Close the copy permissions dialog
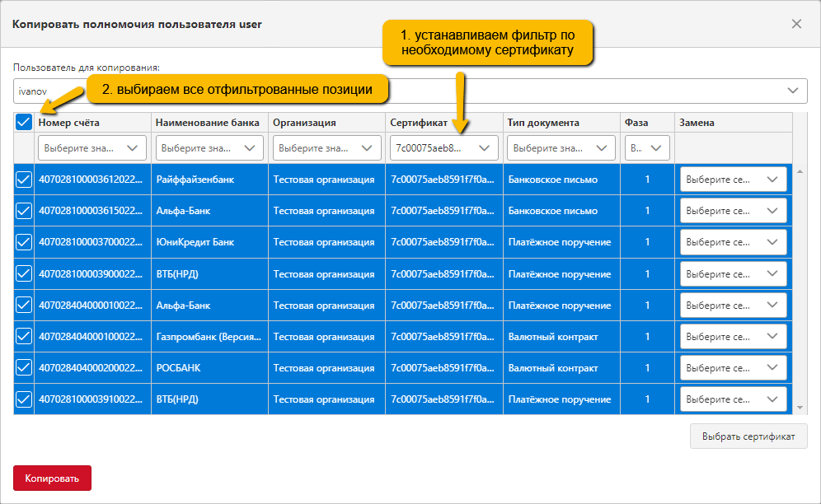 796,24
